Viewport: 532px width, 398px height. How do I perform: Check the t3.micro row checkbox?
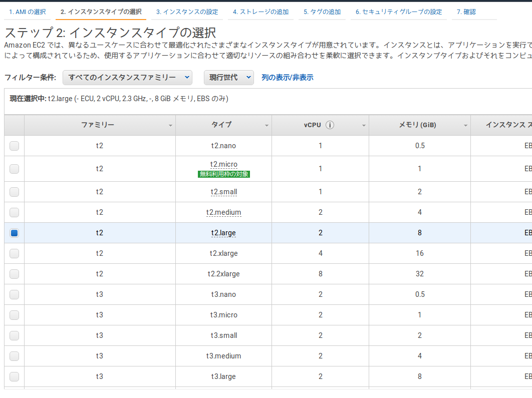[14, 315]
